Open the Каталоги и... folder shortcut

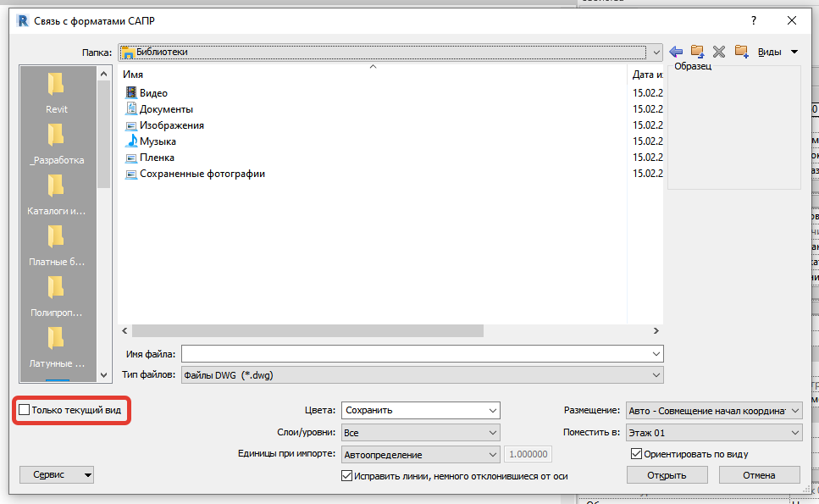57,195
